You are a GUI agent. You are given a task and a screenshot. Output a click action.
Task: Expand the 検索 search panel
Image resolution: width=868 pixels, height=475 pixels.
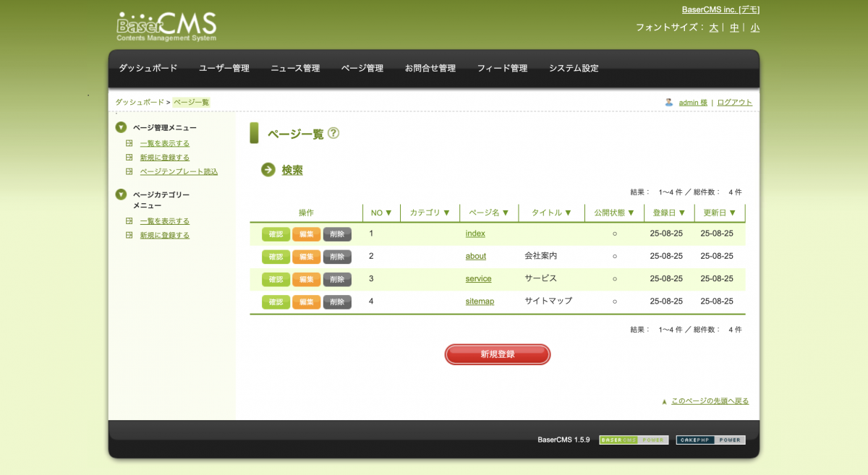pyautogui.click(x=292, y=171)
